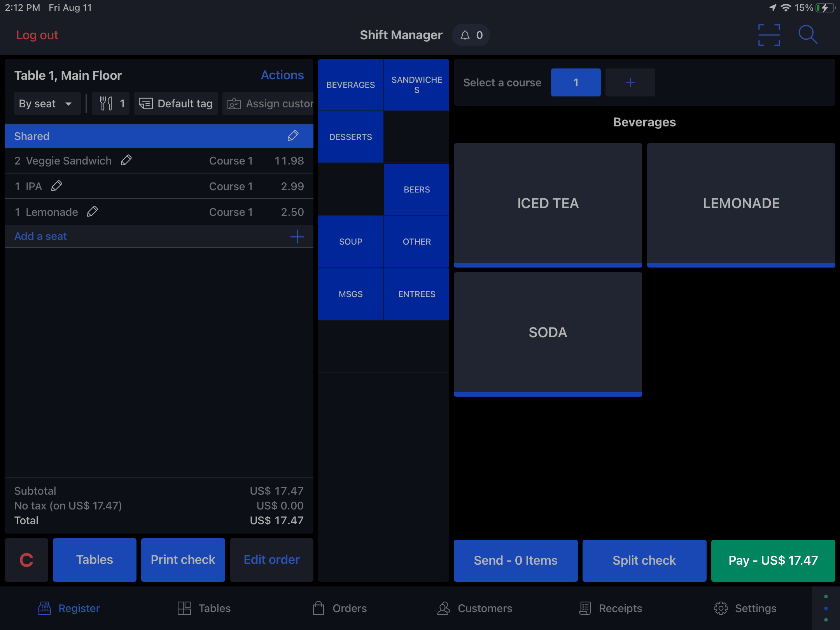Switch to the Receipts tab
The width and height of the screenshot is (840, 630).
[611, 608]
